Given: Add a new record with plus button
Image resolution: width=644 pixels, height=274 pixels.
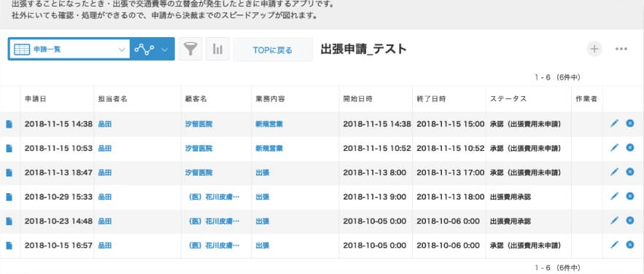Looking at the screenshot, I should (594, 49).
